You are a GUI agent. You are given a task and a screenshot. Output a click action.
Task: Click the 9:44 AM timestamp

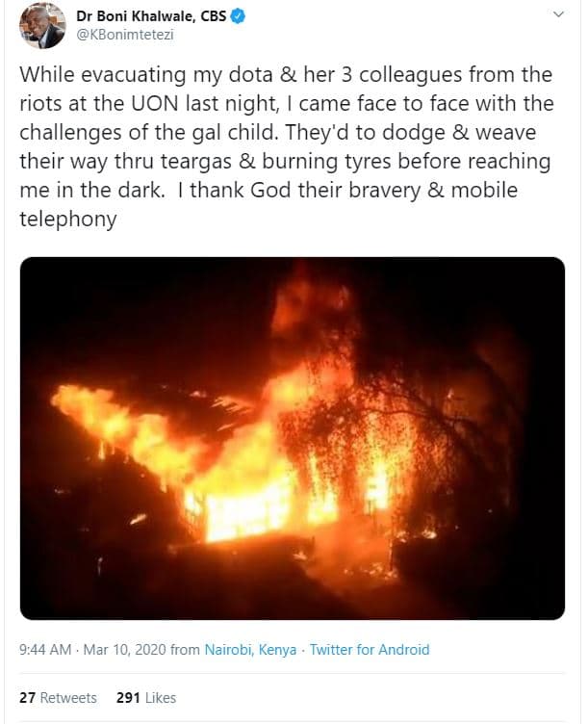tap(44, 650)
